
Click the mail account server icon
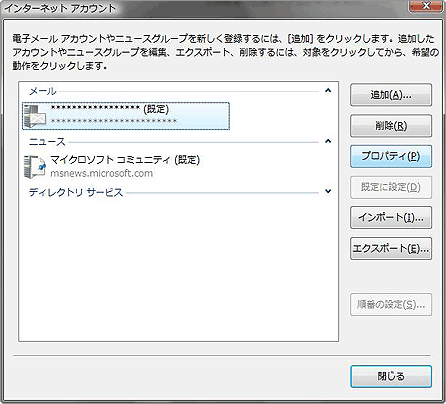(35, 116)
